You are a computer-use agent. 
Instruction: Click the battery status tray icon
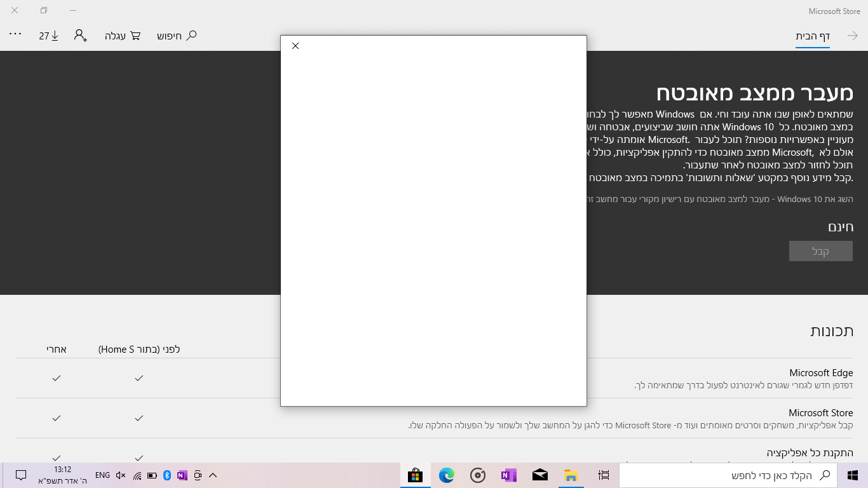152,475
